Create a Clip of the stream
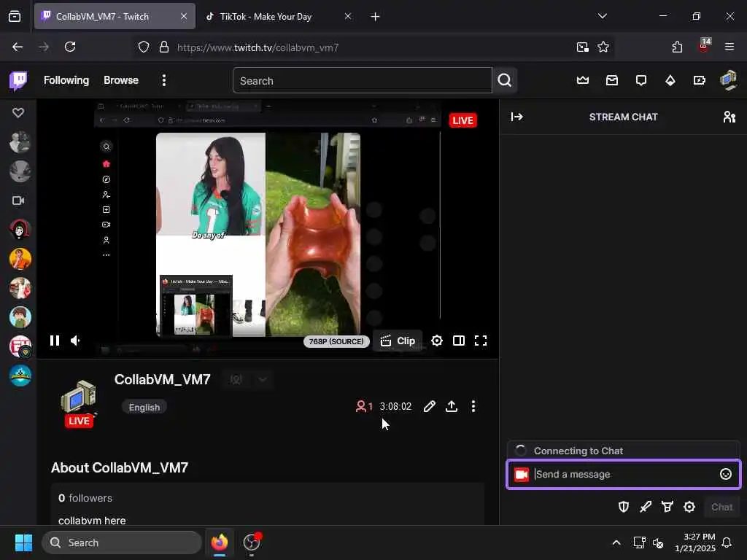This screenshot has width=747, height=560. click(x=398, y=341)
